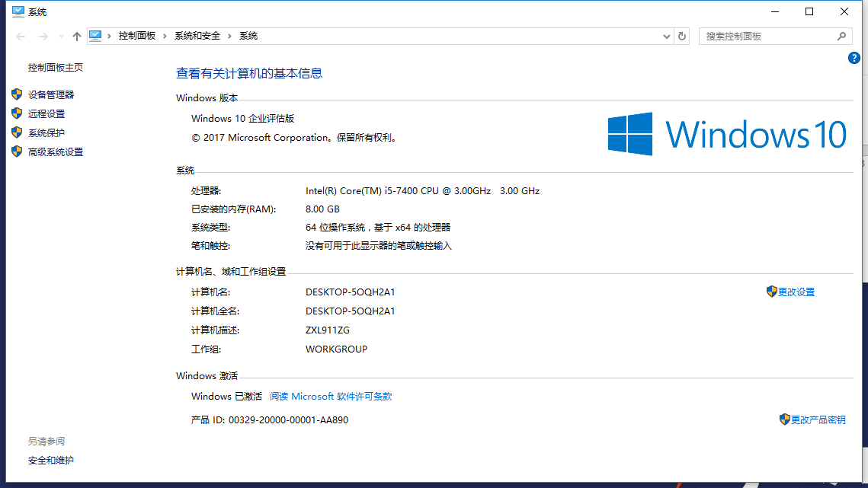This screenshot has width=868, height=488.
Task: Select 系统和安全 in the breadcrumb
Action: click(197, 36)
